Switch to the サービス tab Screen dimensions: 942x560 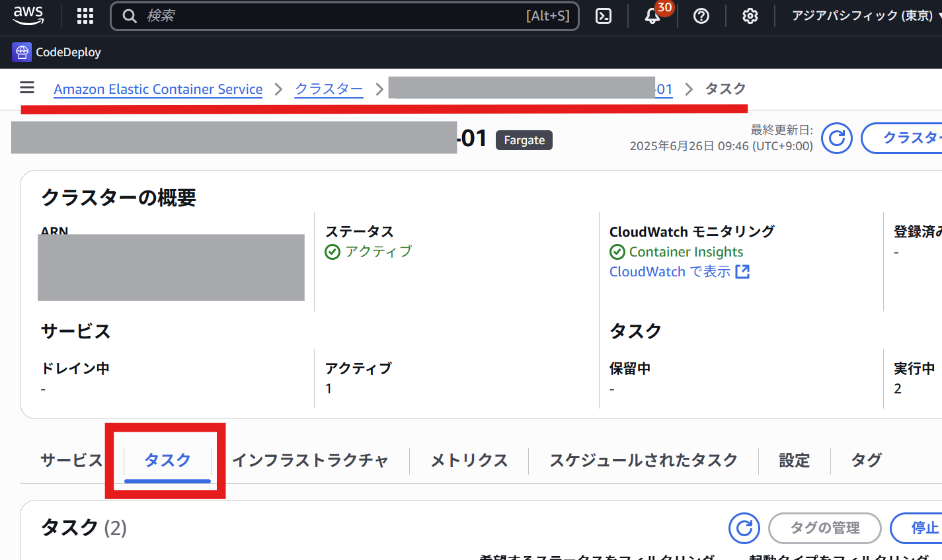point(71,460)
